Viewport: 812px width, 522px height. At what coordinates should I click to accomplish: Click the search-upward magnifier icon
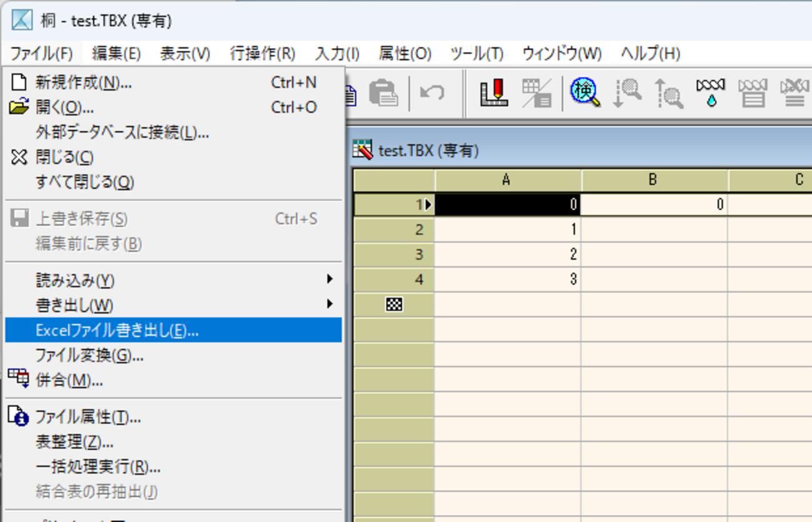668,93
